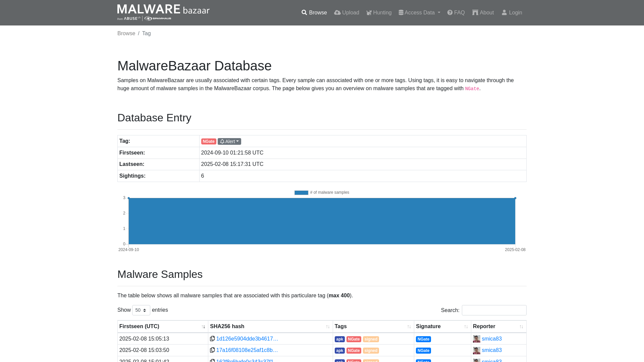Click the 2025-02-08 chart data point
644x362 pixels.
coord(515,198)
